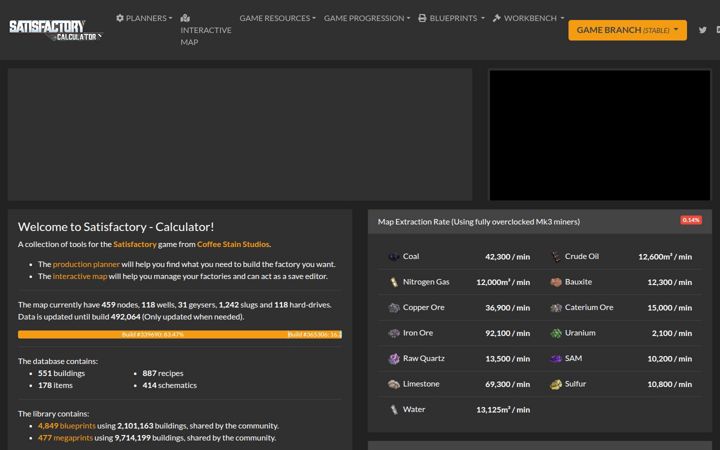
Task: Click the SAM resource icon
Action: pyautogui.click(x=556, y=359)
